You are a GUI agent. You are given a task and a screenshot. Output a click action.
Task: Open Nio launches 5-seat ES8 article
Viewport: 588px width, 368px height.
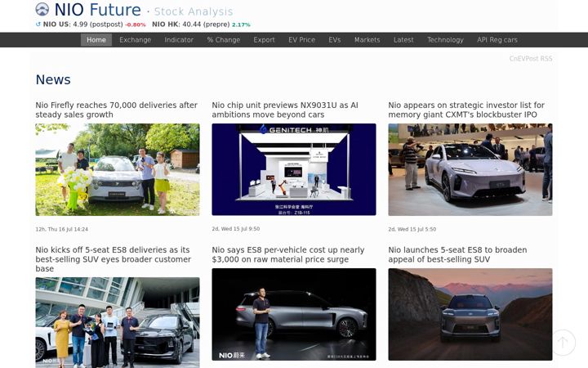[x=457, y=254]
